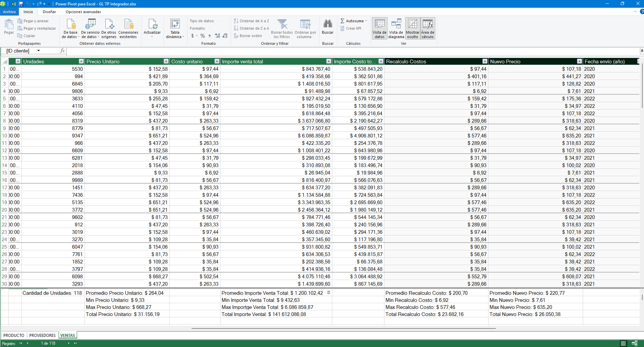644x347 pixels.
Task: Open Precio Unitario filter dropdown
Action: point(166,61)
